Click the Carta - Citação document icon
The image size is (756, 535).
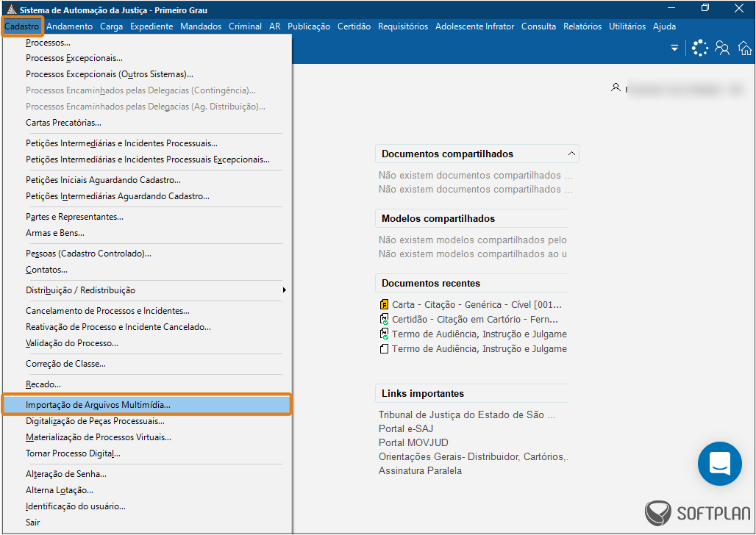point(385,305)
